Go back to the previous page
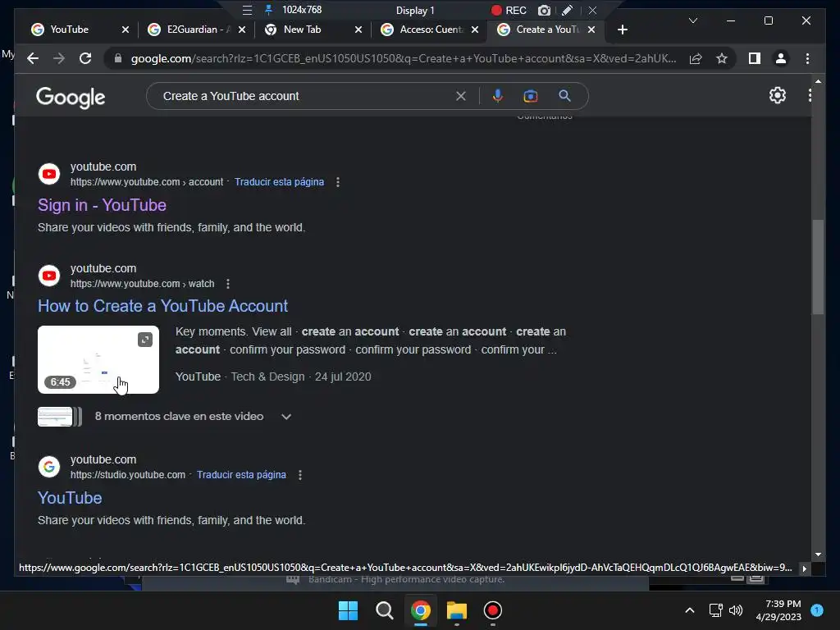This screenshot has height=630, width=840. 33,58
